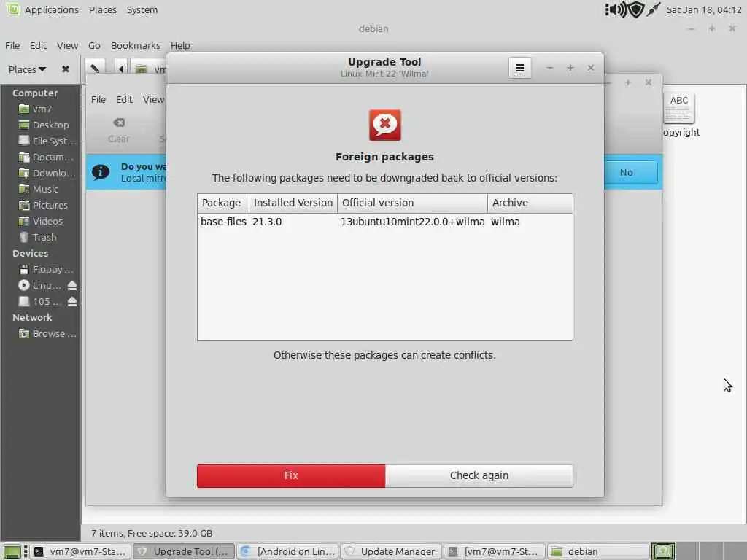
Task: Open File menu in Update Manager window
Action: click(x=98, y=99)
